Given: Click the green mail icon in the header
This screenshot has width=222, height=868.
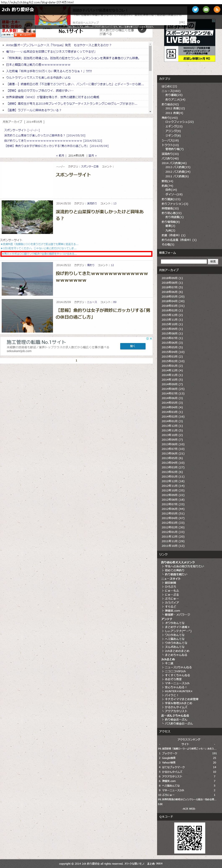Looking at the screenshot, I should pyautogui.click(x=206, y=9).
